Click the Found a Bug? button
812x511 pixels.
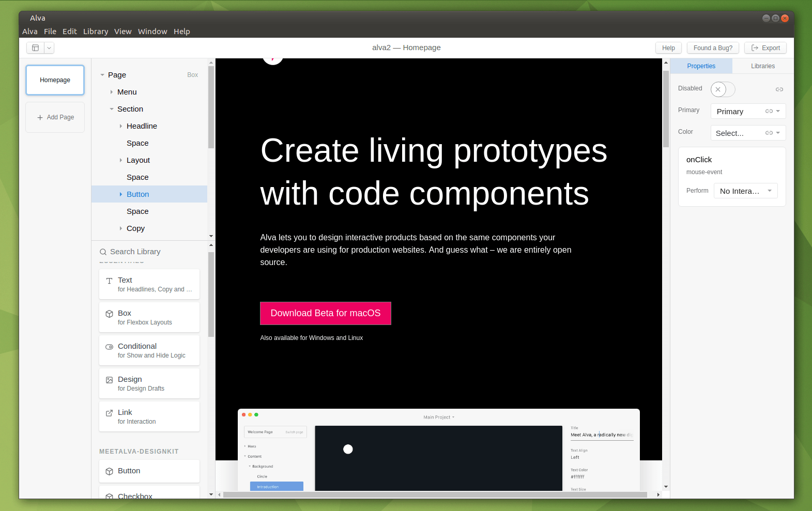[x=713, y=48]
